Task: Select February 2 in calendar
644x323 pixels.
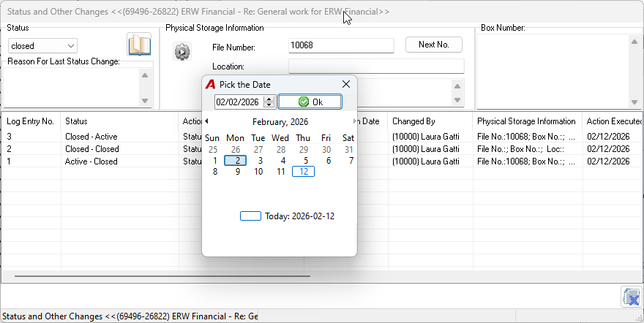Action: pyautogui.click(x=236, y=161)
